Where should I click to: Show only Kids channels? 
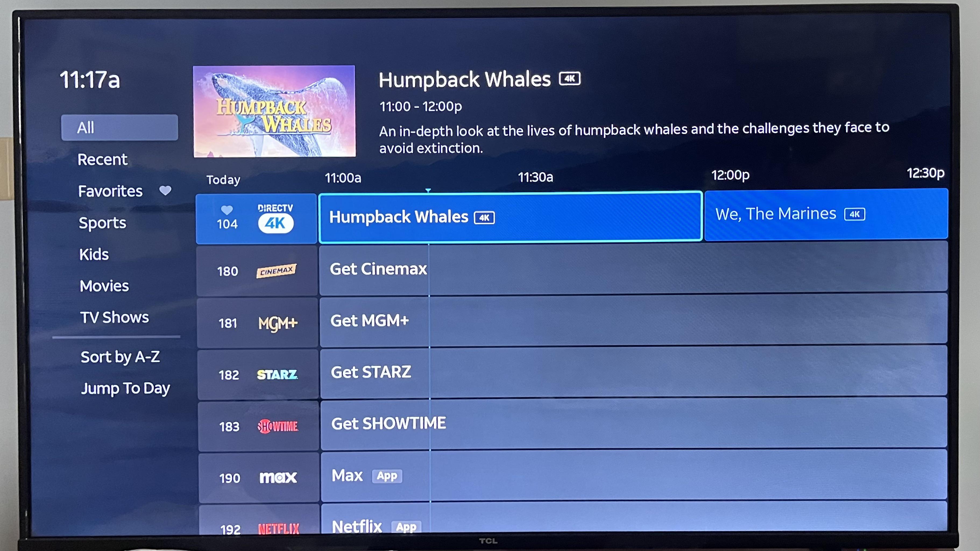click(x=94, y=254)
